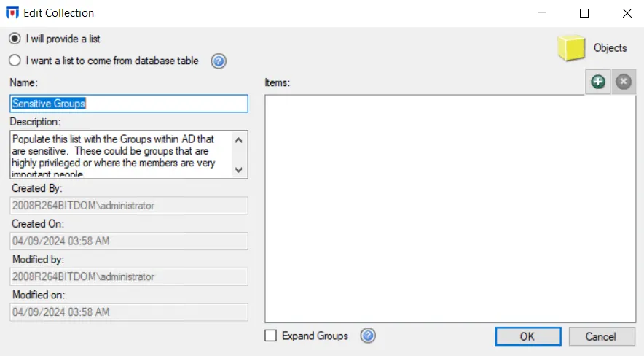Select 'list to come from database table'
644x356 pixels.
coord(15,61)
